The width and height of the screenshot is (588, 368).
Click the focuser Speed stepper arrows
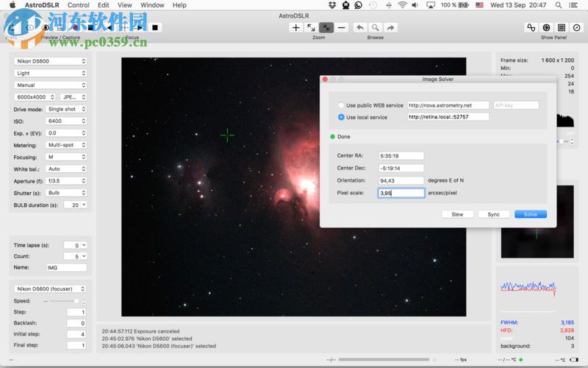click(84, 301)
